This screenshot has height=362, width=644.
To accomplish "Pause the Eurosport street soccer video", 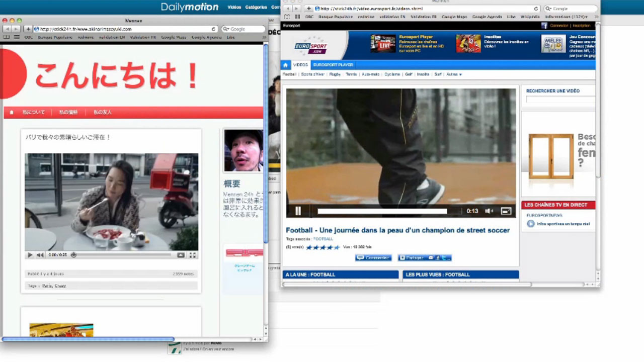I will [298, 211].
